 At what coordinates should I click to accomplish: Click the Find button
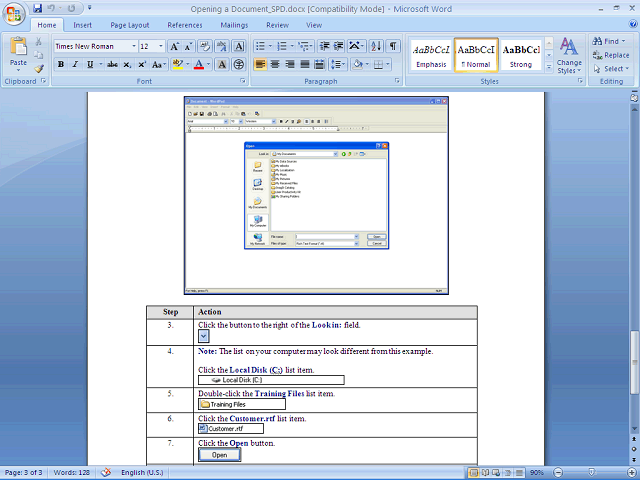click(609, 41)
